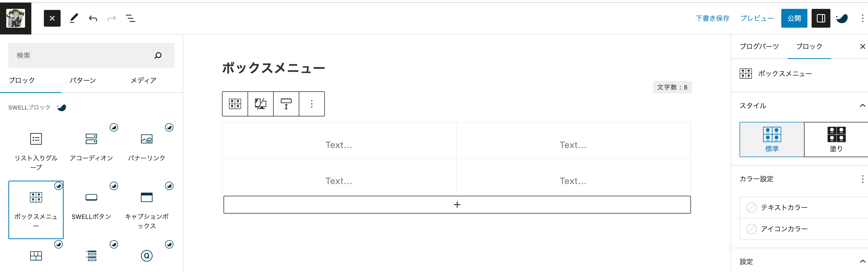Click the 公開 publish button
Image resolution: width=868 pixels, height=272 pixels.
click(794, 18)
